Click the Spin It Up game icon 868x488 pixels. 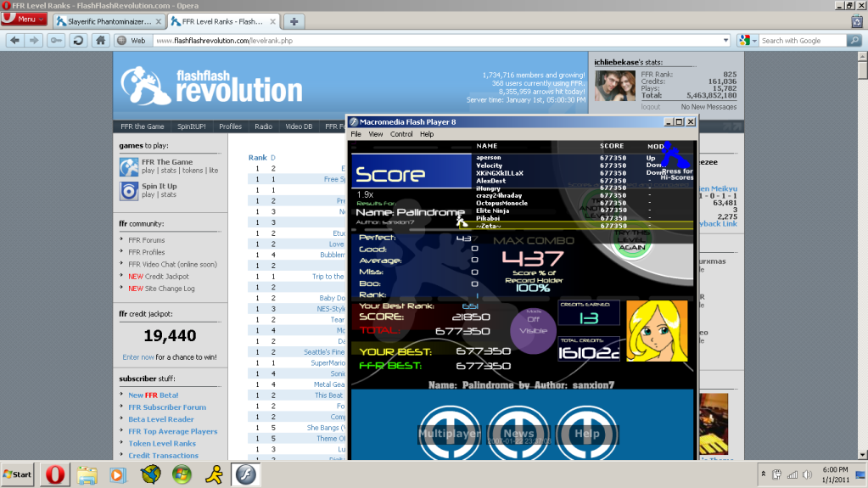point(128,190)
